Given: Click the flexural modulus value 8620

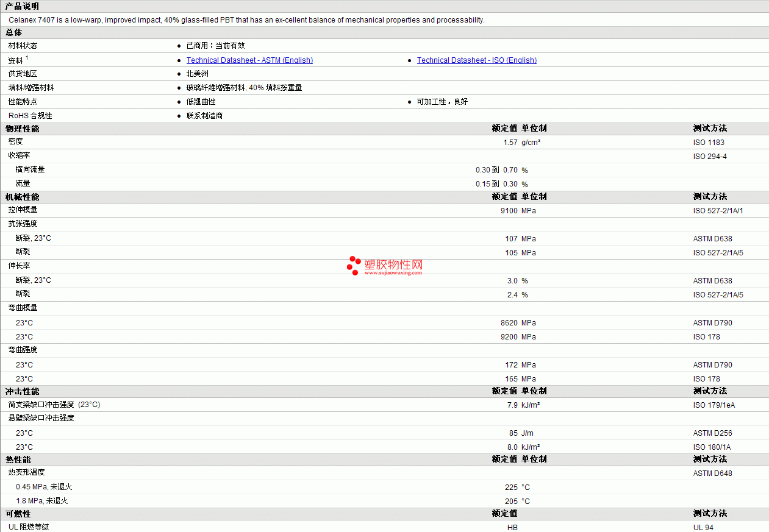Looking at the screenshot, I should [x=509, y=323].
